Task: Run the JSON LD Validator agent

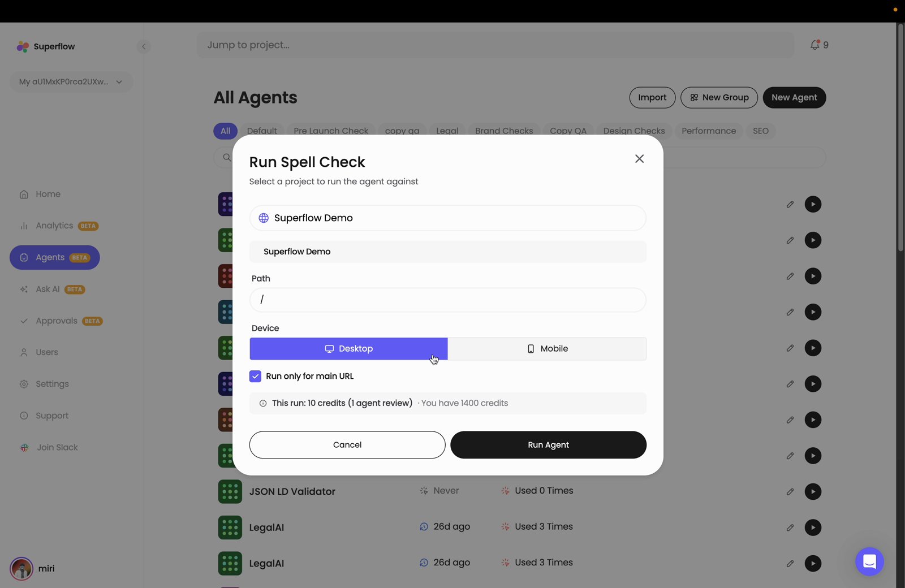Action: click(x=813, y=492)
